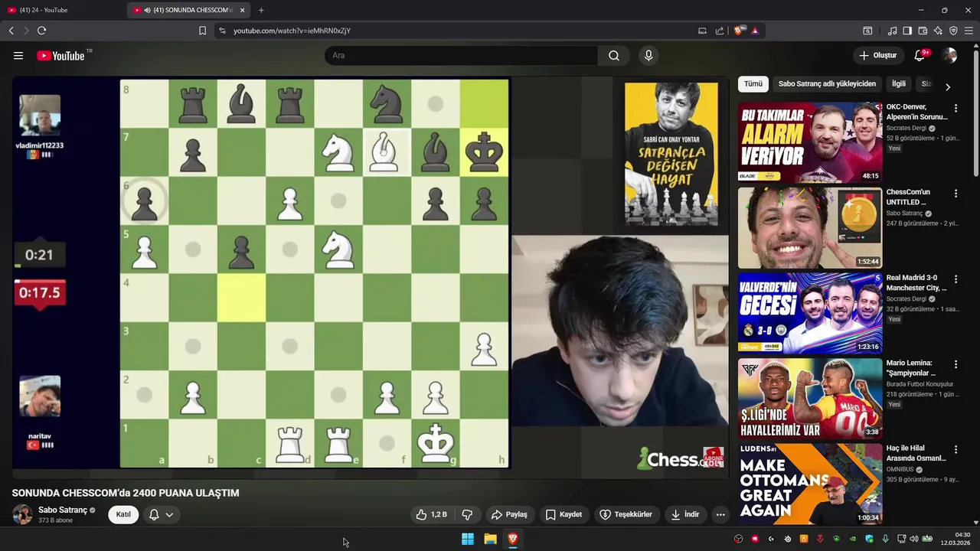Open the Haç ile Hilal video title
The width and height of the screenshot is (980, 551).
(916, 453)
